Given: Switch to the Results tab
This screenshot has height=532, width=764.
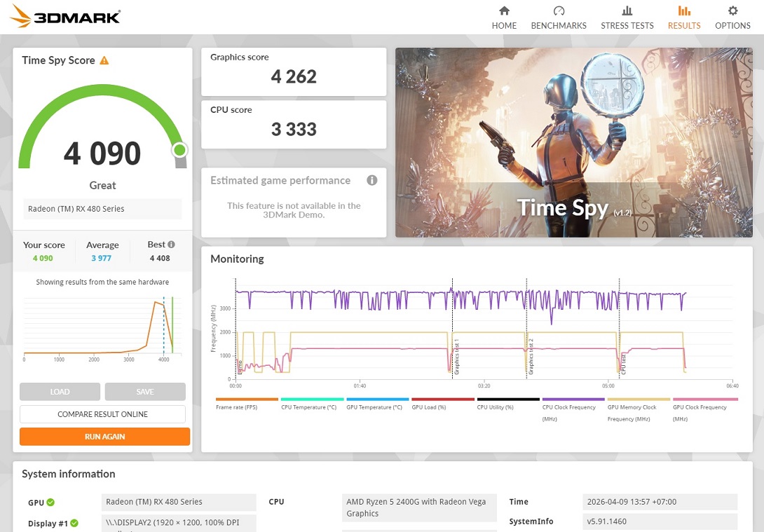Looking at the screenshot, I should (x=683, y=18).
